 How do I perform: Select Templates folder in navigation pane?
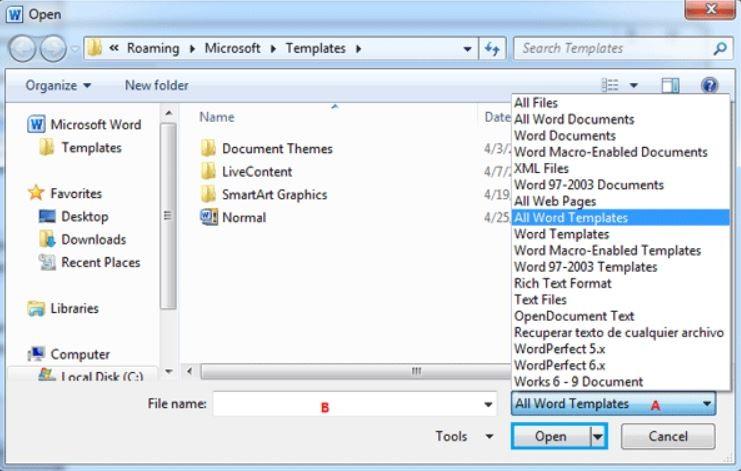81,148
